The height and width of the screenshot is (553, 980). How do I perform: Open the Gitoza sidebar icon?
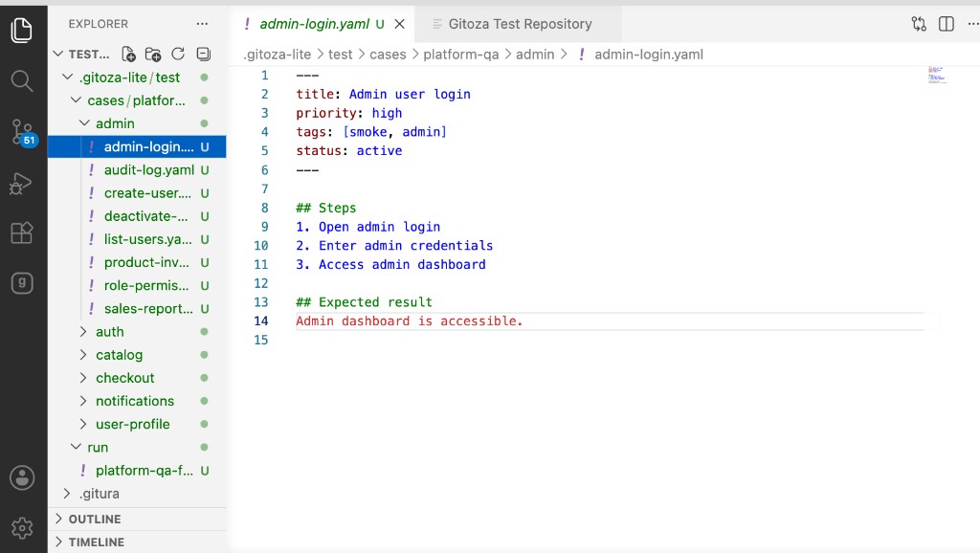pyautogui.click(x=22, y=283)
